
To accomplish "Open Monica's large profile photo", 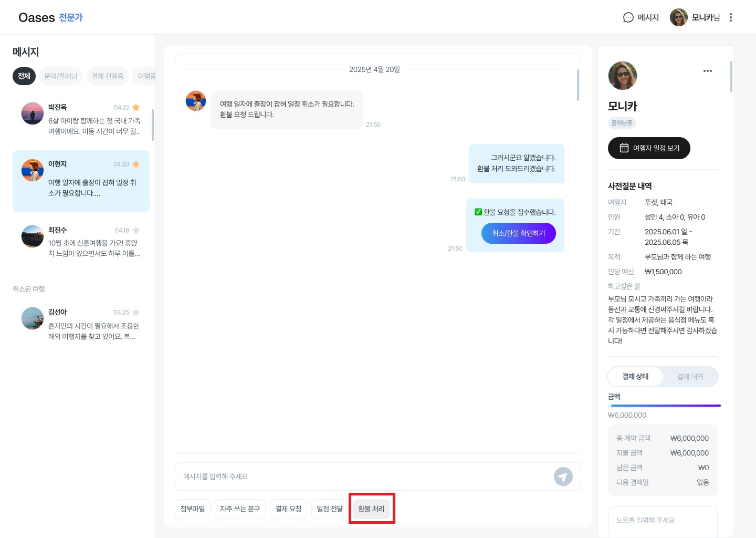I will (x=622, y=76).
